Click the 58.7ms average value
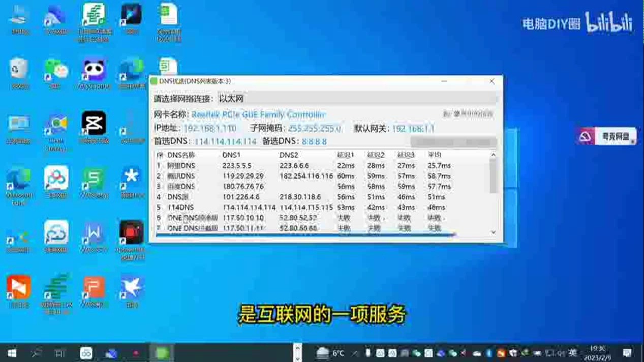 click(x=439, y=176)
